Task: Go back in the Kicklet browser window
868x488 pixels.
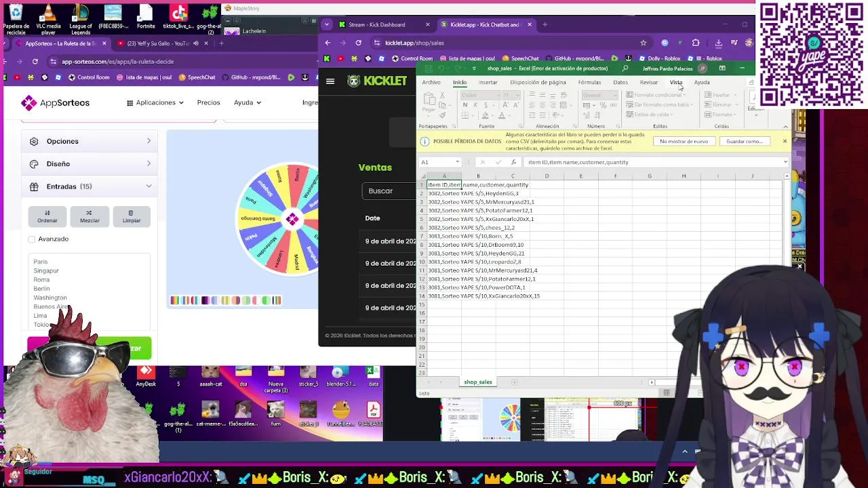Action: point(328,43)
